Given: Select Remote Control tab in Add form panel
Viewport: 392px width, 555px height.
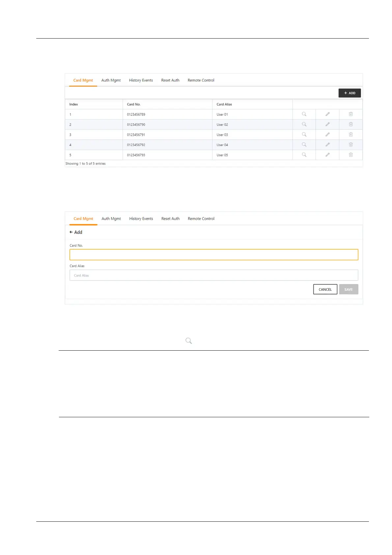Looking at the screenshot, I should pyautogui.click(x=201, y=219).
